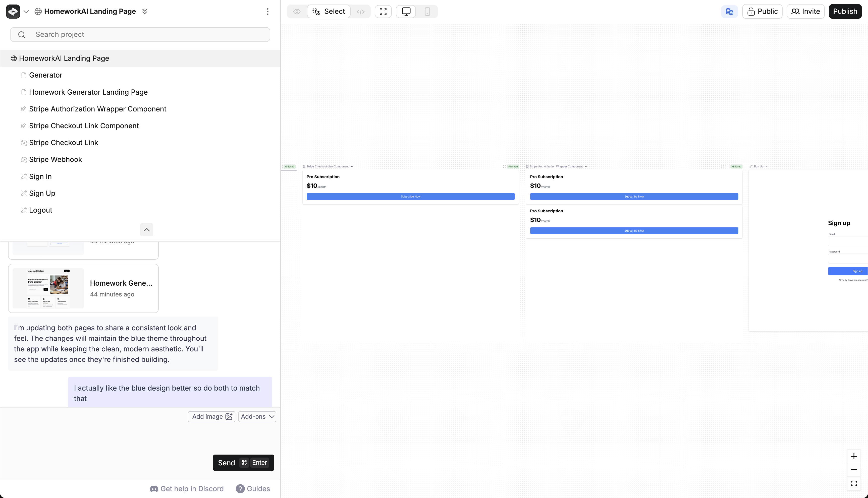Expand the HomeworkAI Landing Page project chevron
Viewport: 868px width, 498px height.
click(x=145, y=12)
